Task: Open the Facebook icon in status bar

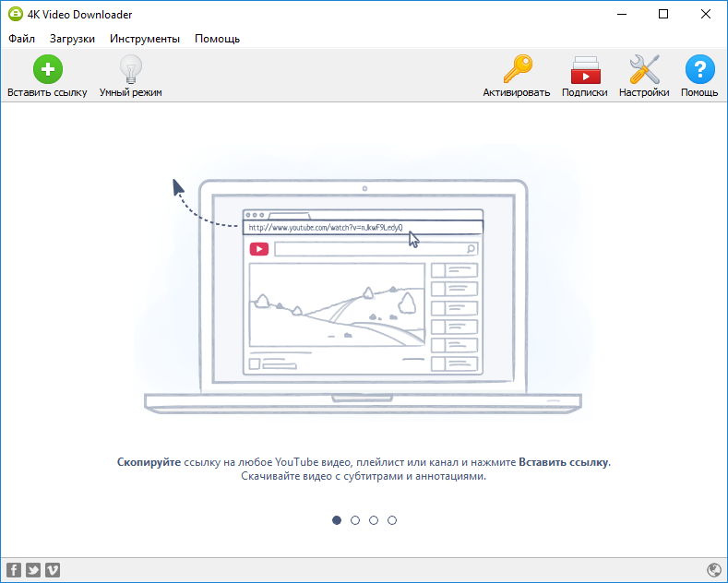Action: 14,570
